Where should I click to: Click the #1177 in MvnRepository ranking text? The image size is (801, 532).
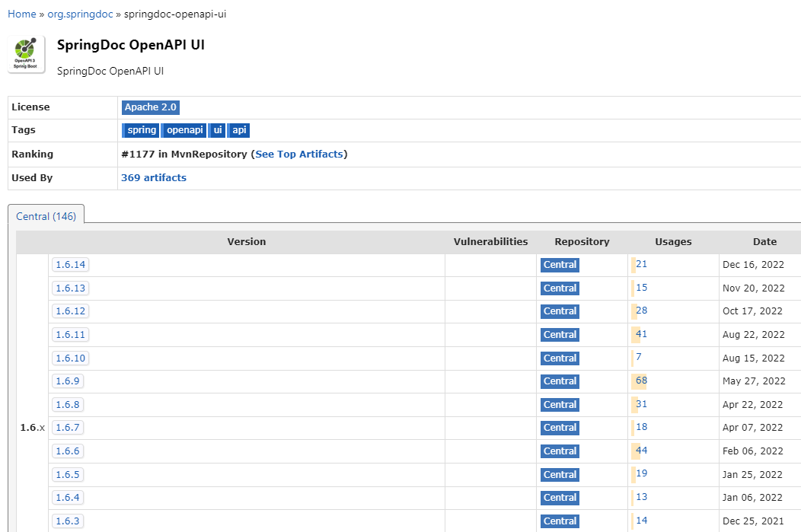184,155
